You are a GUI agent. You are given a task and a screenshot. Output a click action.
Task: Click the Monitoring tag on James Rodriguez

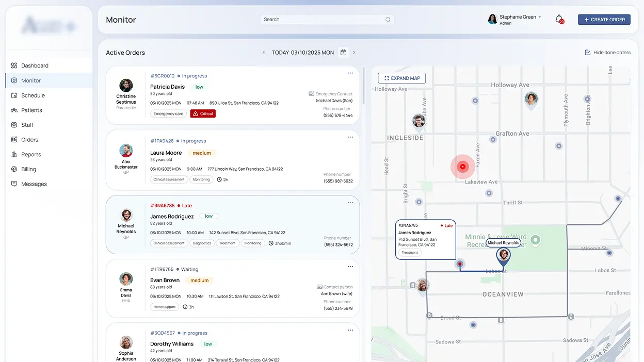(x=253, y=243)
